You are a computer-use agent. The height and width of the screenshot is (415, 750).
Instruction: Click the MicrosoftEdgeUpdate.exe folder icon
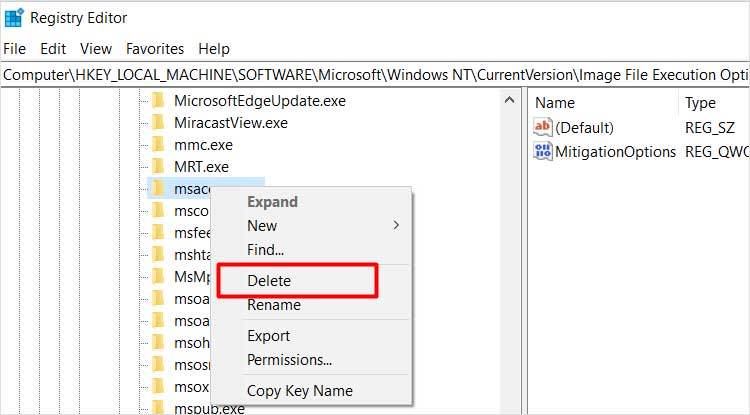click(x=158, y=101)
